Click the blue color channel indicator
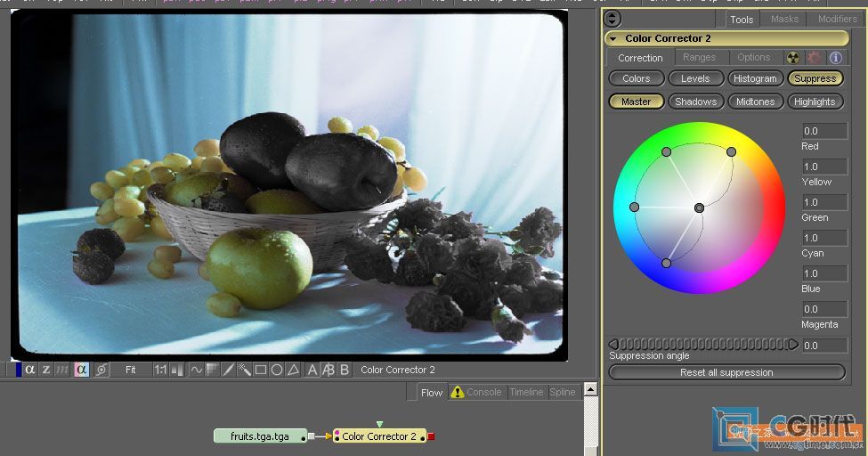Screen dimensions: 868x456 (x=19, y=370)
